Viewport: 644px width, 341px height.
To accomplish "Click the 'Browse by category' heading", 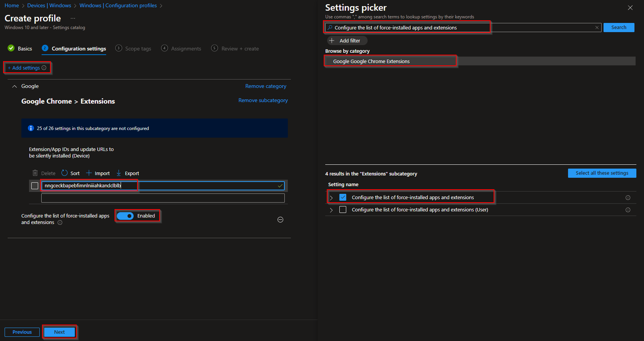I will [x=347, y=51].
